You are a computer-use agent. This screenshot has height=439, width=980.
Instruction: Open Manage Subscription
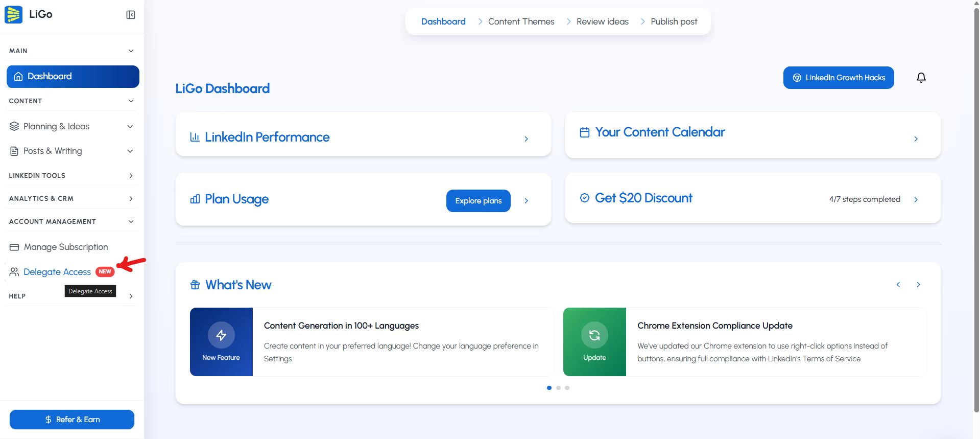pos(65,247)
